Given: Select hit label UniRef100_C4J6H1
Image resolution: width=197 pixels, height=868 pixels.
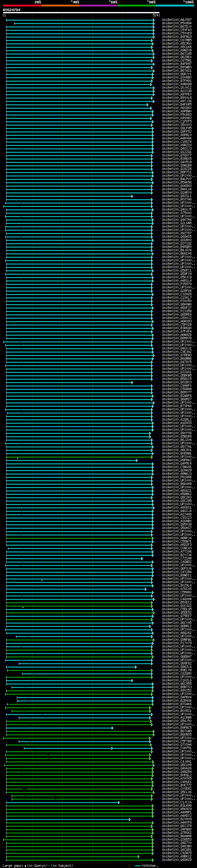Looking at the screenshot, I should pos(176,761).
